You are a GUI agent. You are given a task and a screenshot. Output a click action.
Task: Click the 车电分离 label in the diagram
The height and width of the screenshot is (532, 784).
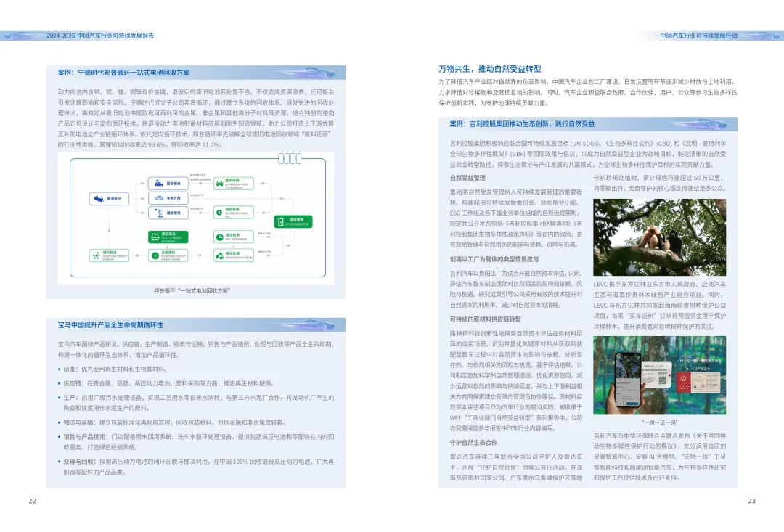pos(173,198)
